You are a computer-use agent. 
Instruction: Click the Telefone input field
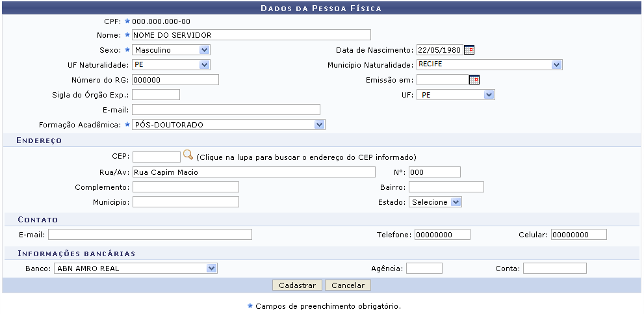[442, 235]
